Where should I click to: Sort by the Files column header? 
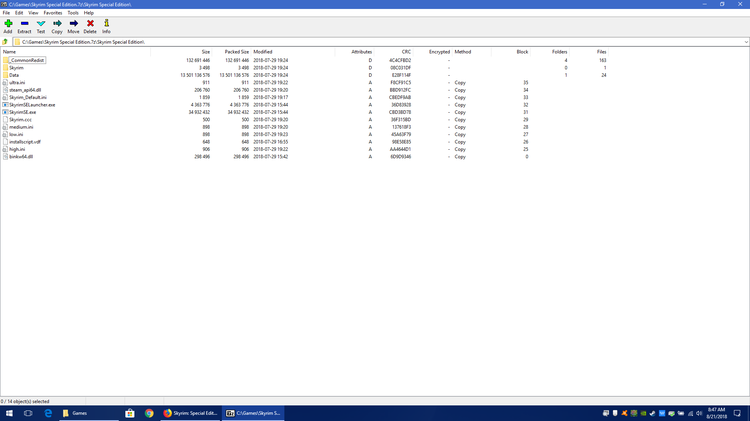pyautogui.click(x=589, y=52)
